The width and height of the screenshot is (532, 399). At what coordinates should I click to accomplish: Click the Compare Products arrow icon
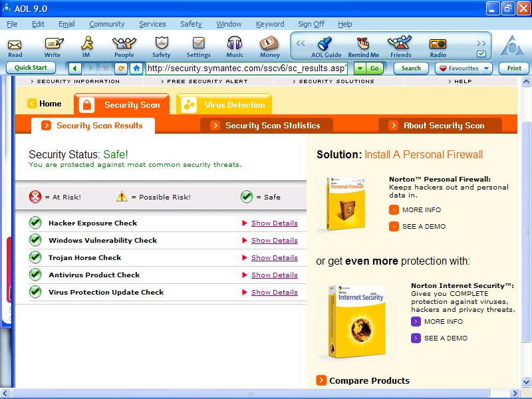point(321,380)
